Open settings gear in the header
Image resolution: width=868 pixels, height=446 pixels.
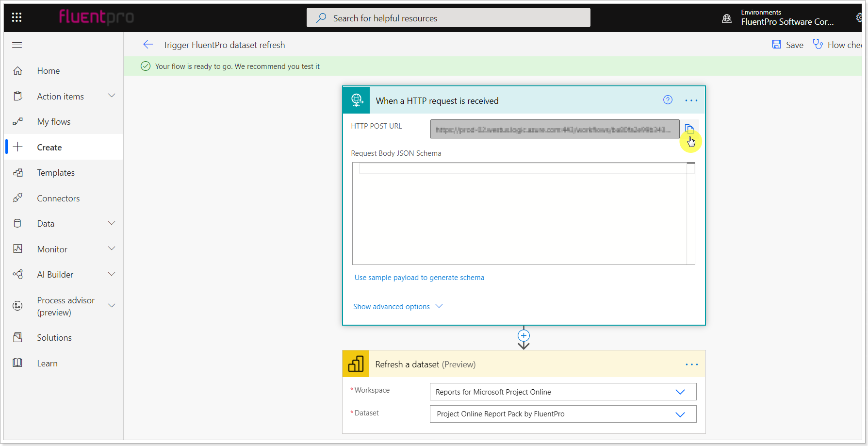pos(859,17)
